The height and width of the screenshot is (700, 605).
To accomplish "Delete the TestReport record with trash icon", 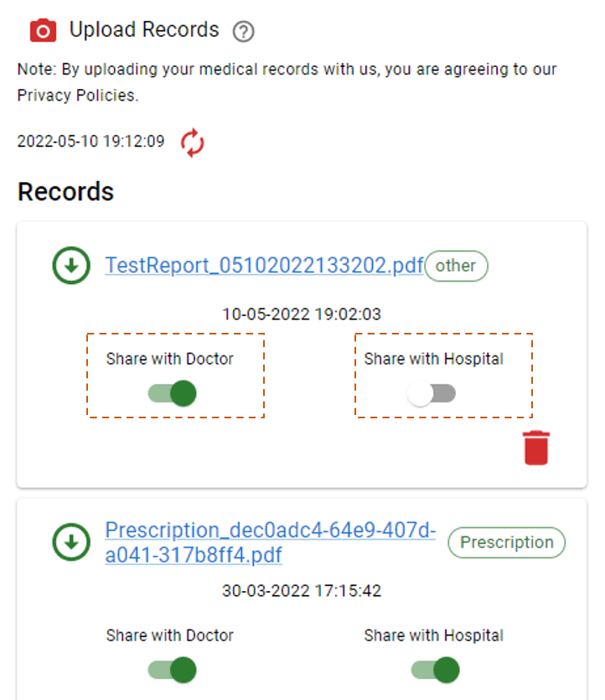I will (x=536, y=447).
